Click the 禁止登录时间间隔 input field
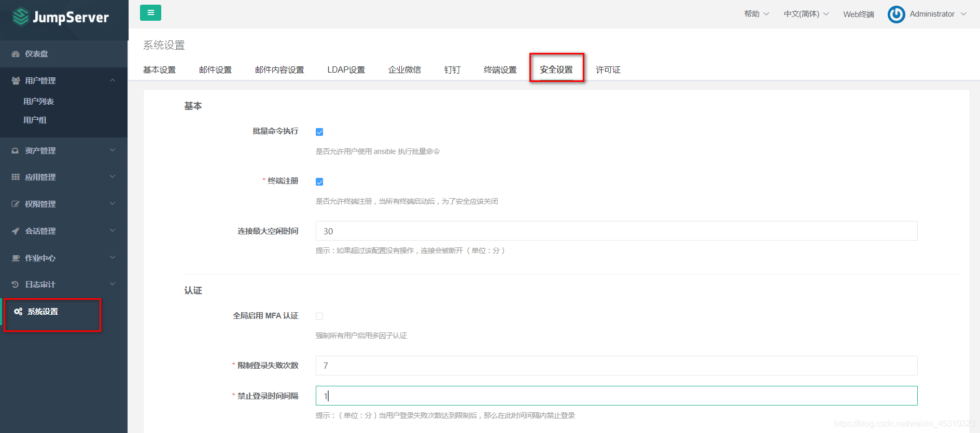Screen dimensions: 980x433 coord(617,396)
